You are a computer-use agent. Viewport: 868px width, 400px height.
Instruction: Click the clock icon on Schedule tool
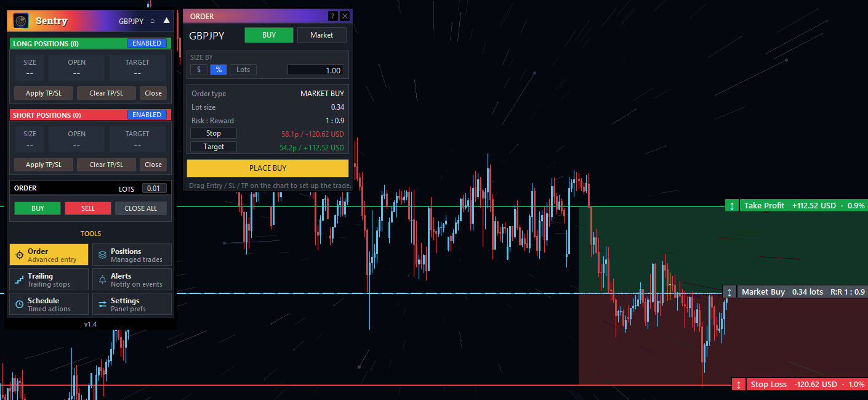20,304
